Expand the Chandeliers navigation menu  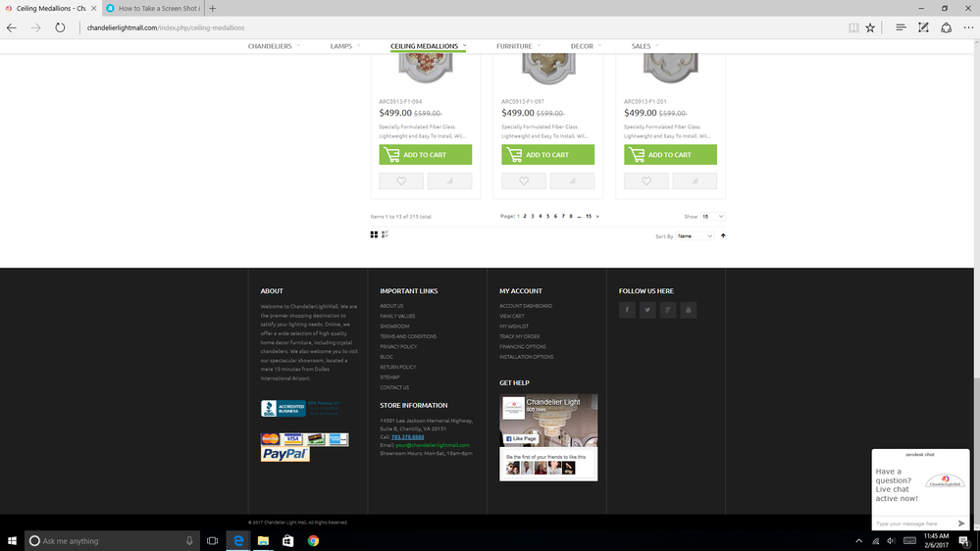pos(274,46)
